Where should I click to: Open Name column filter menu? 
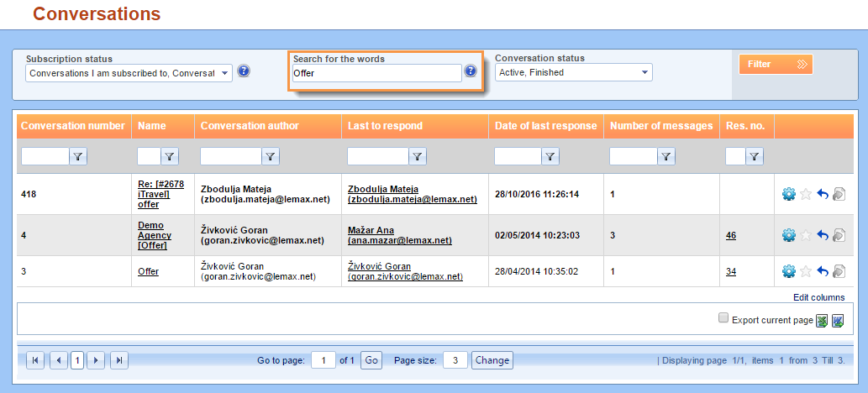coord(170,157)
